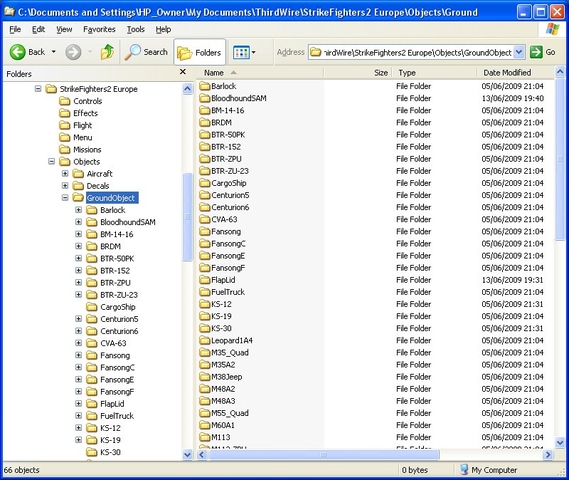Toggle the Folders pane button
The width and height of the screenshot is (569, 480).
[200, 53]
